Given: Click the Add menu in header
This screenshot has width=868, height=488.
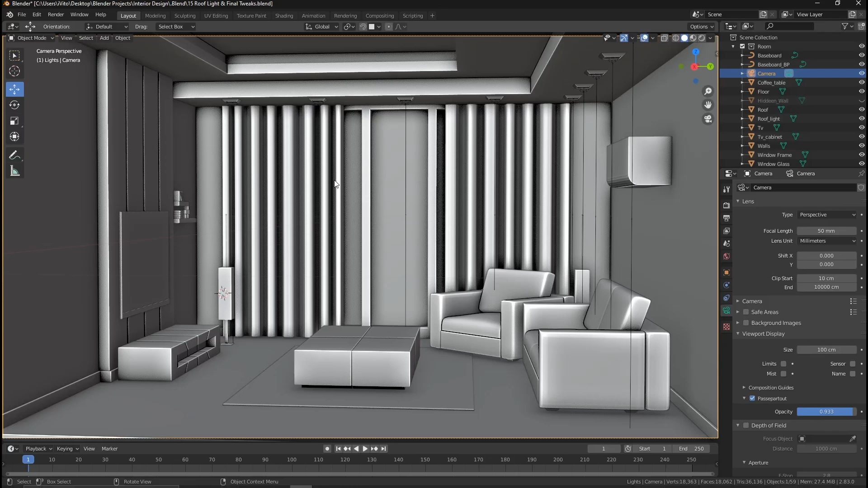Looking at the screenshot, I should pos(104,38).
